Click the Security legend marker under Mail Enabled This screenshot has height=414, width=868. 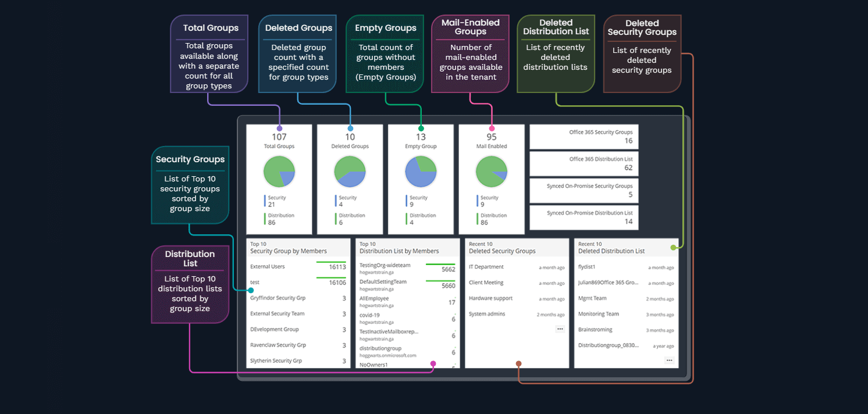[x=478, y=200]
